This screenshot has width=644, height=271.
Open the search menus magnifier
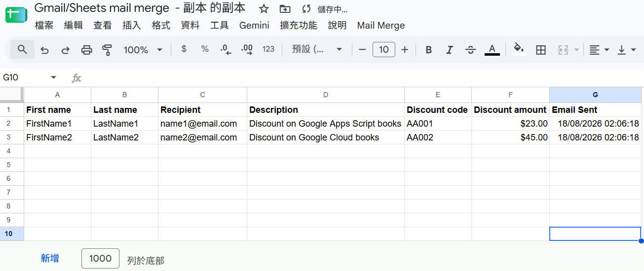point(22,49)
